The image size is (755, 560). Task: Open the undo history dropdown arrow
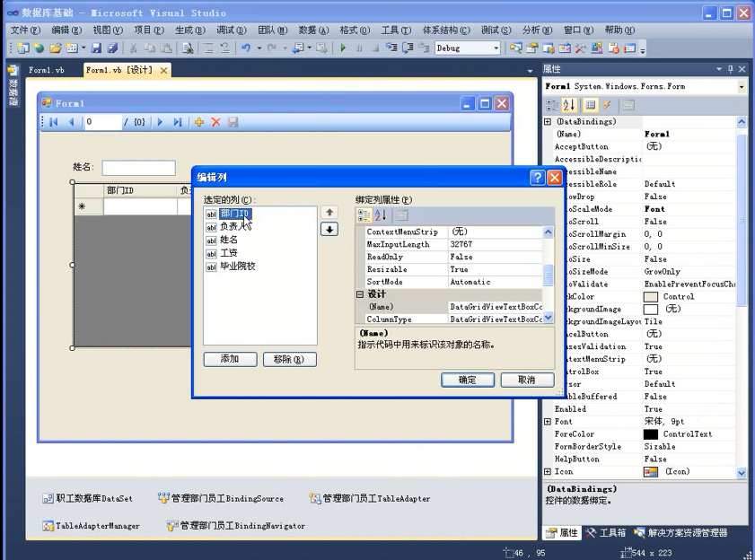[x=259, y=48]
